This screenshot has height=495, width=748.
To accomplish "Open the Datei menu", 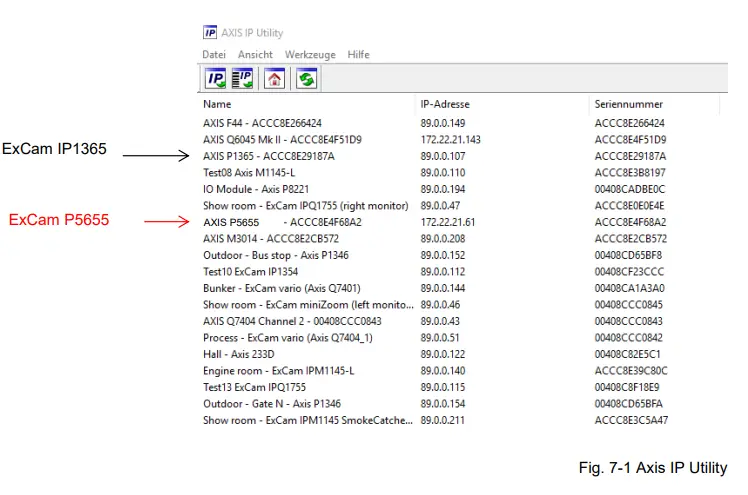I will pyautogui.click(x=214, y=54).
